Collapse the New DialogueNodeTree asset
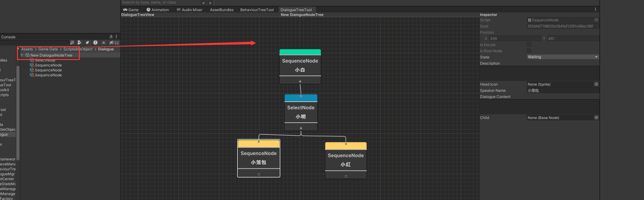644x200 pixels. pos(22,55)
